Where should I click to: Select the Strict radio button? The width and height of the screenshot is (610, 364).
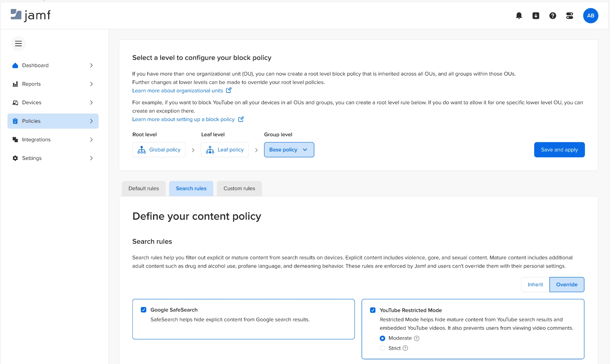383,348
